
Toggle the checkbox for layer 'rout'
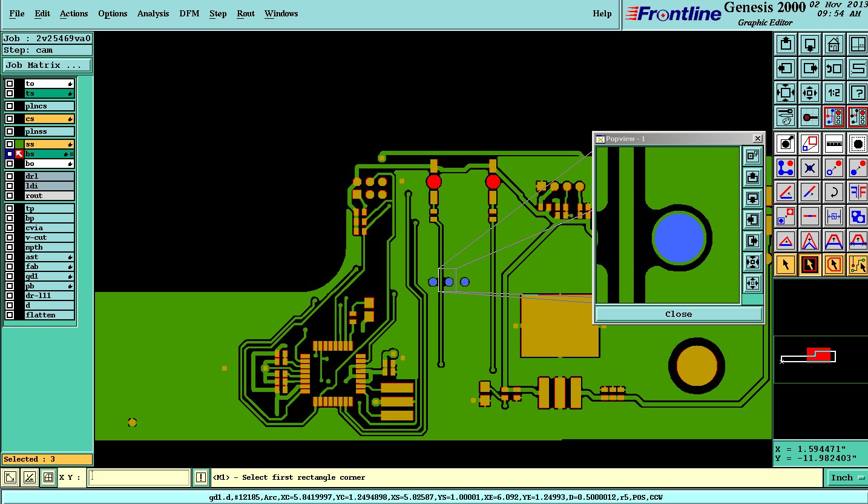coord(10,196)
